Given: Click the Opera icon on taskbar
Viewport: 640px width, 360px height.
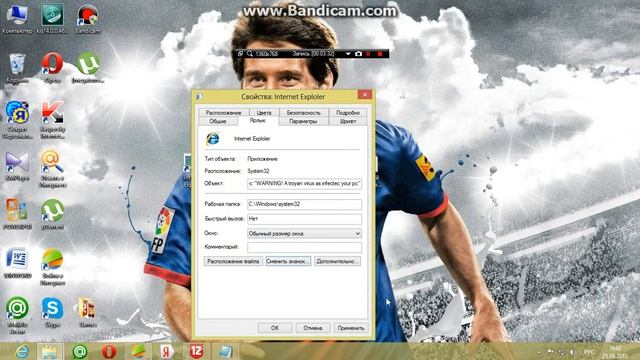Looking at the screenshot, I should pos(109,351).
